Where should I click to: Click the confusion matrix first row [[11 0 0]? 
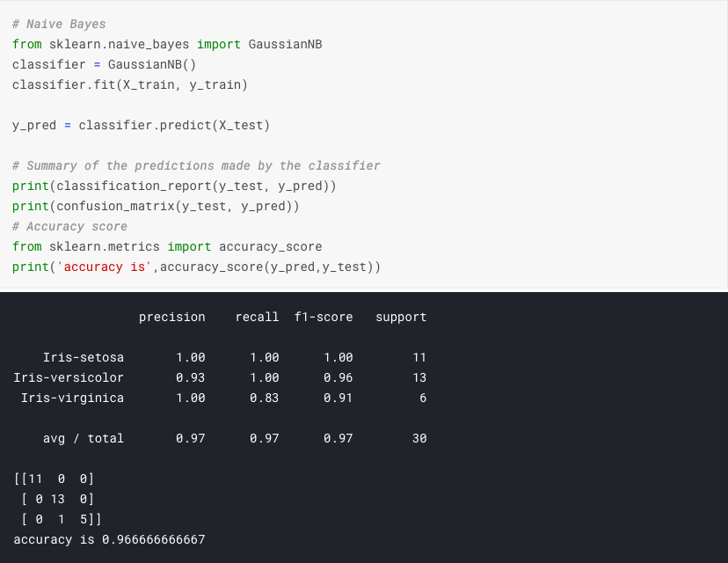[x=54, y=479]
